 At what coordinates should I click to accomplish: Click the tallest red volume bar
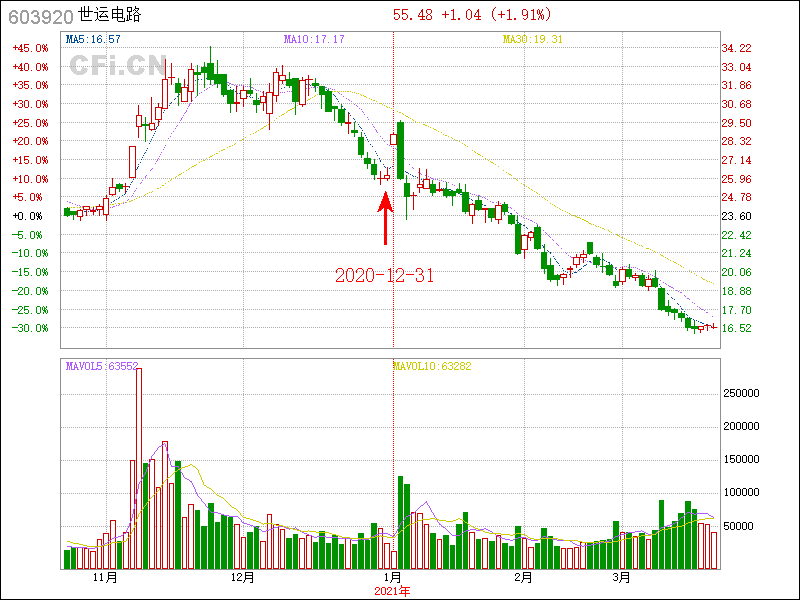[139, 468]
